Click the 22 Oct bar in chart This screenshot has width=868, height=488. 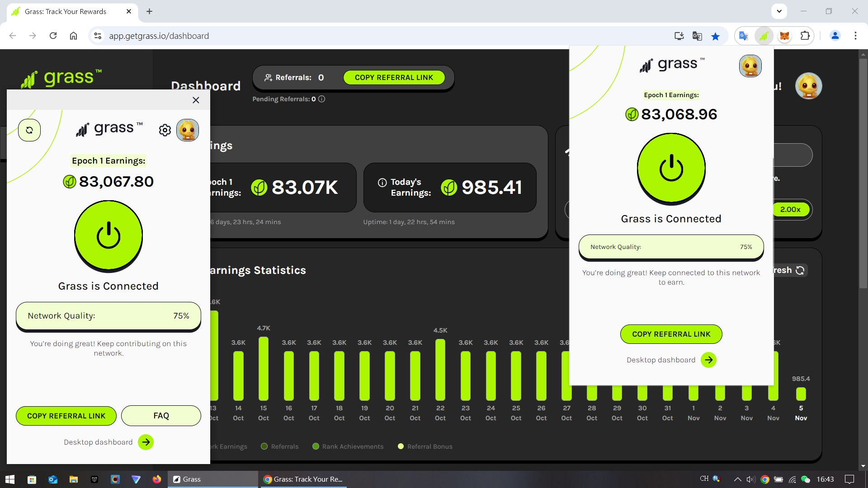440,370
